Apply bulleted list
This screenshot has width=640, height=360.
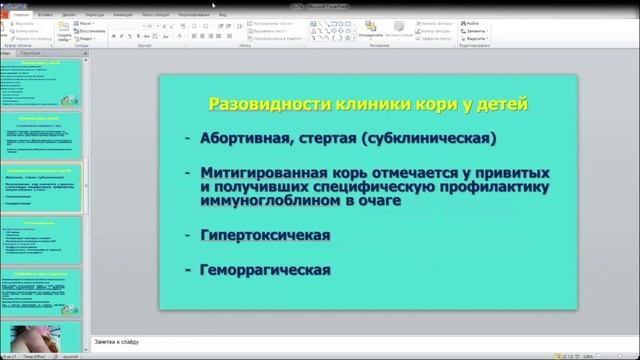point(195,26)
